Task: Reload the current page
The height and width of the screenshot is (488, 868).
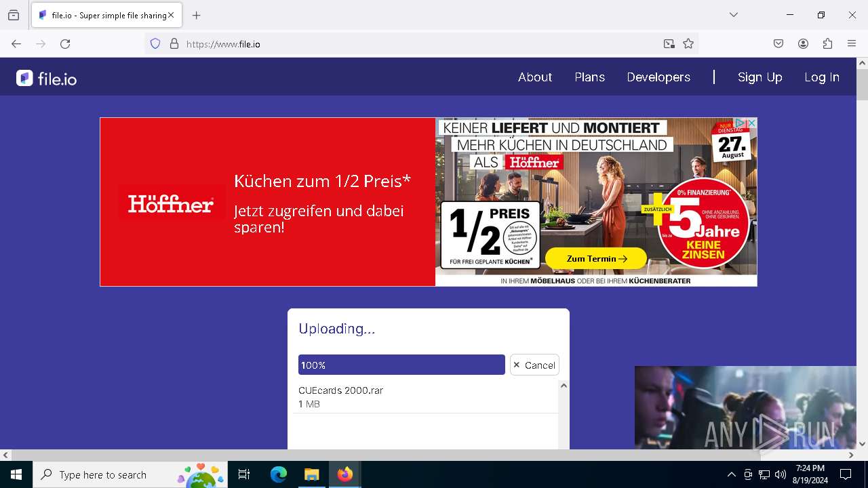Action: coord(65,44)
